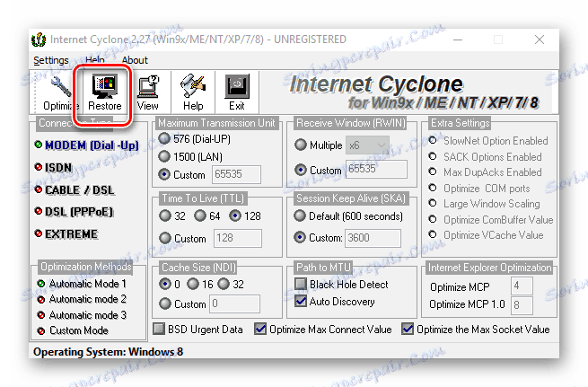Image resolution: width=588 pixels, height=387 pixels.
Task: Click the MTU custom value field
Action: (236, 174)
